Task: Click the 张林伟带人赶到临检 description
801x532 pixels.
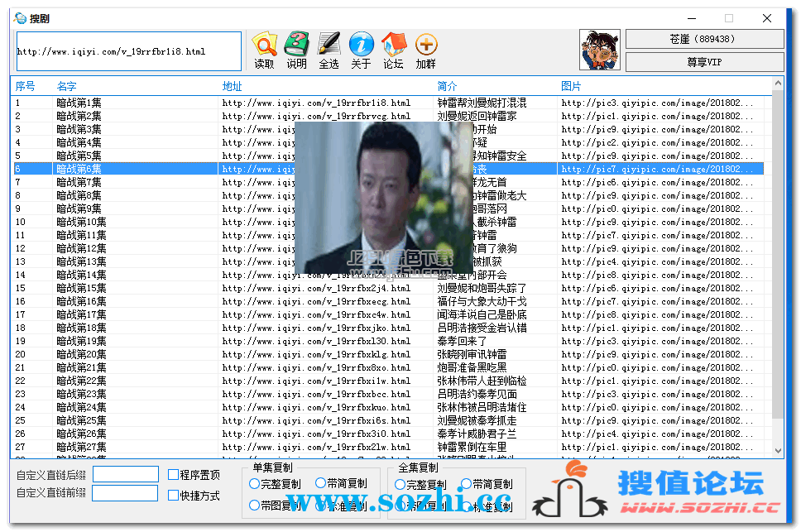Action: coord(482,381)
